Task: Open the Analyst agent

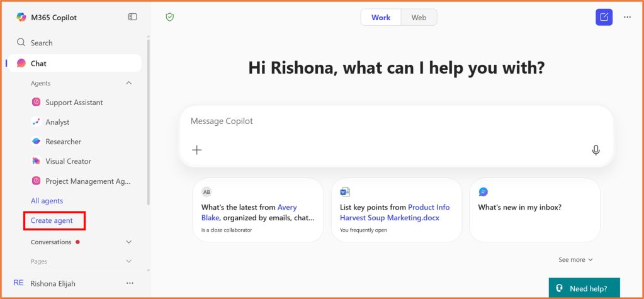Action: click(57, 122)
